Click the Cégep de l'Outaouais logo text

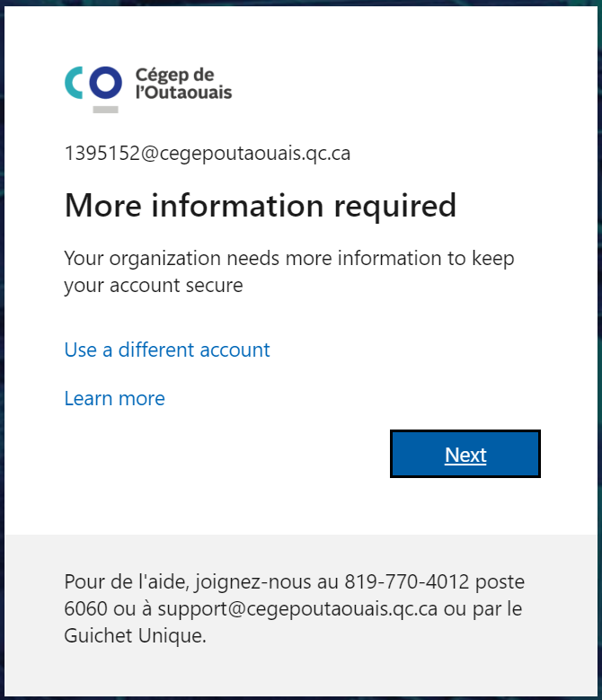(183, 83)
